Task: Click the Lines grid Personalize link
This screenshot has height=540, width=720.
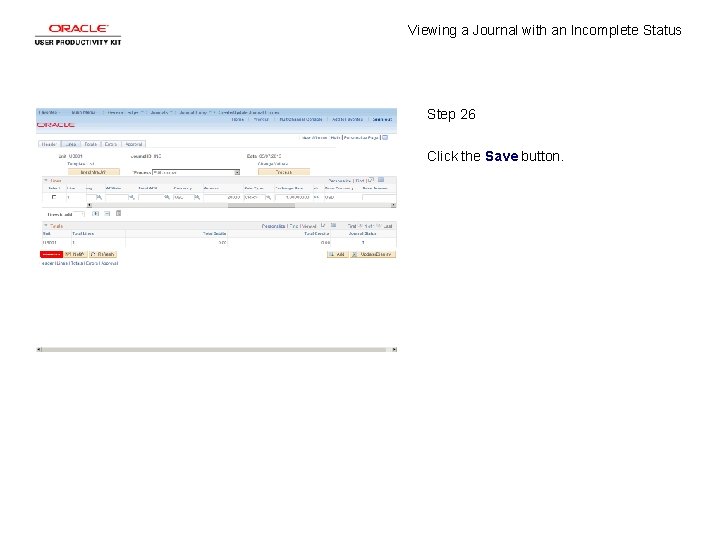Action: [340, 181]
